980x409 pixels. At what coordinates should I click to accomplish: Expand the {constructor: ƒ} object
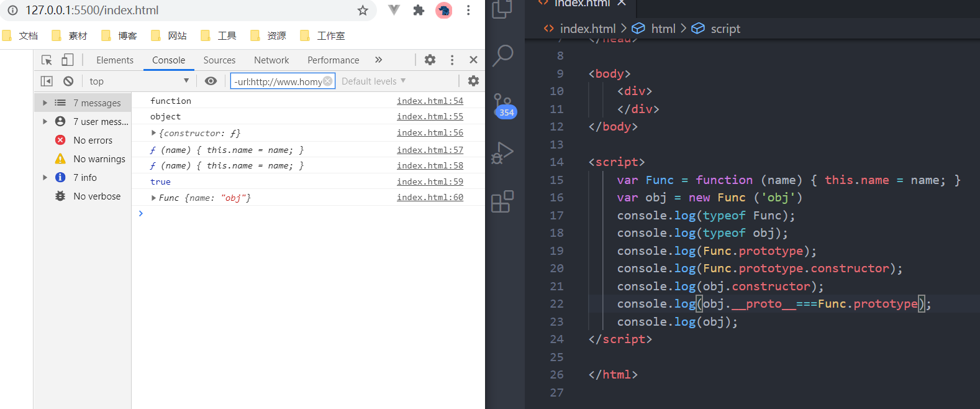click(153, 133)
